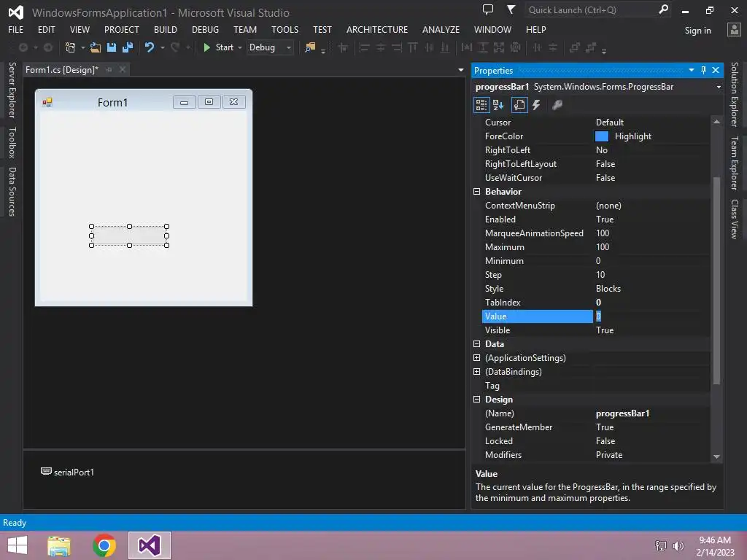
Task: Click the Quick Launch magnifier icon
Action: pos(664,9)
